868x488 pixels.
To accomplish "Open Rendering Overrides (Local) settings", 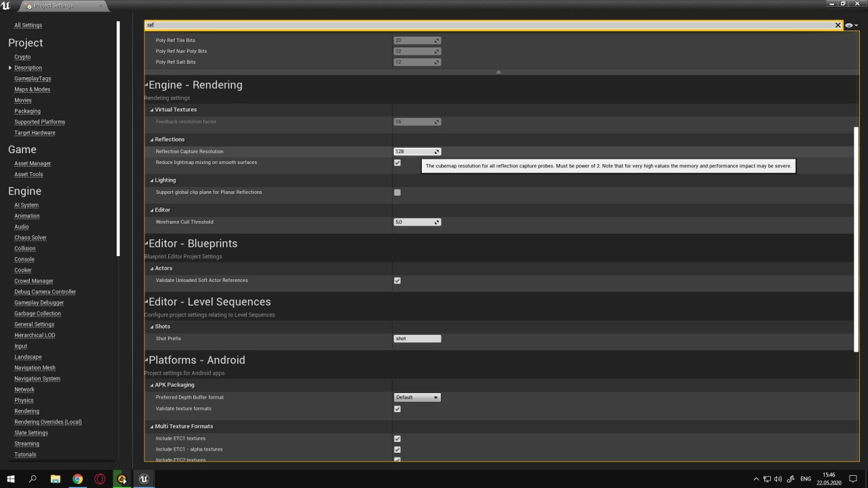I will click(48, 422).
